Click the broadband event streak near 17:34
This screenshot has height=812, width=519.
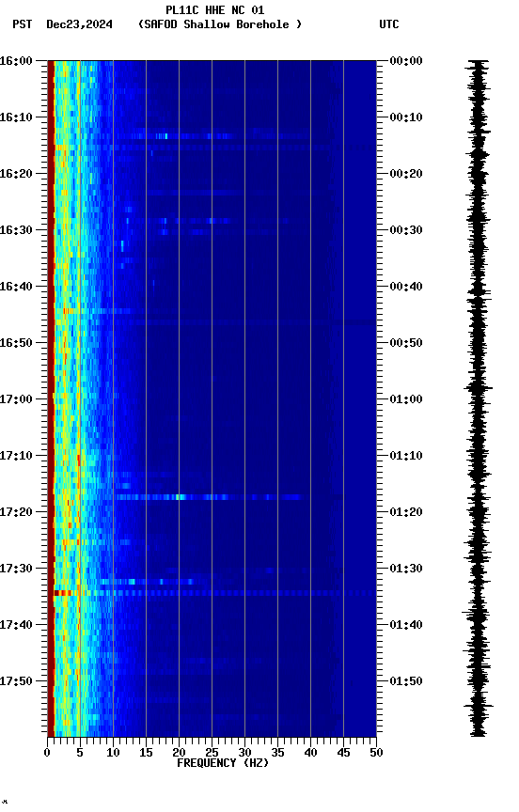click(x=214, y=593)
